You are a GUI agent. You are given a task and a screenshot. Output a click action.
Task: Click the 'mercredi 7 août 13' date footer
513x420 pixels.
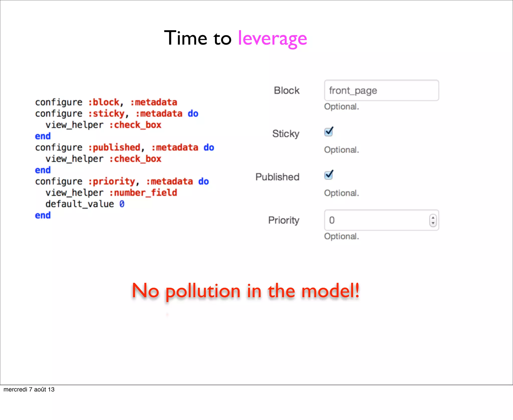(29, 389)
